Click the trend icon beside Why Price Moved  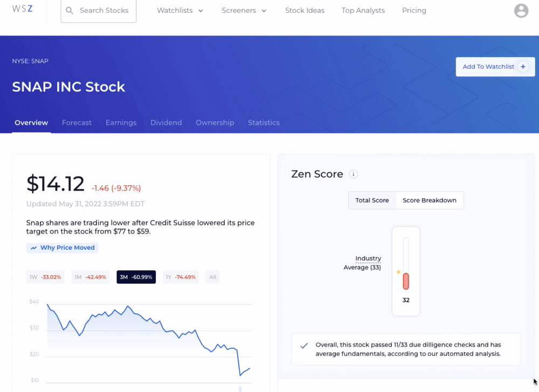pos(33,248)
